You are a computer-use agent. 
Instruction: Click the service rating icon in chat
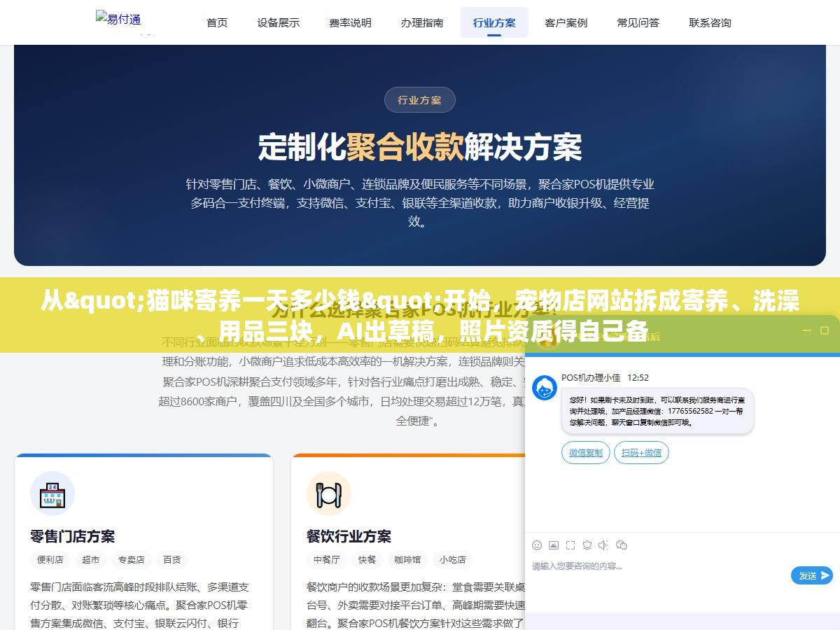tap(587, 545)
